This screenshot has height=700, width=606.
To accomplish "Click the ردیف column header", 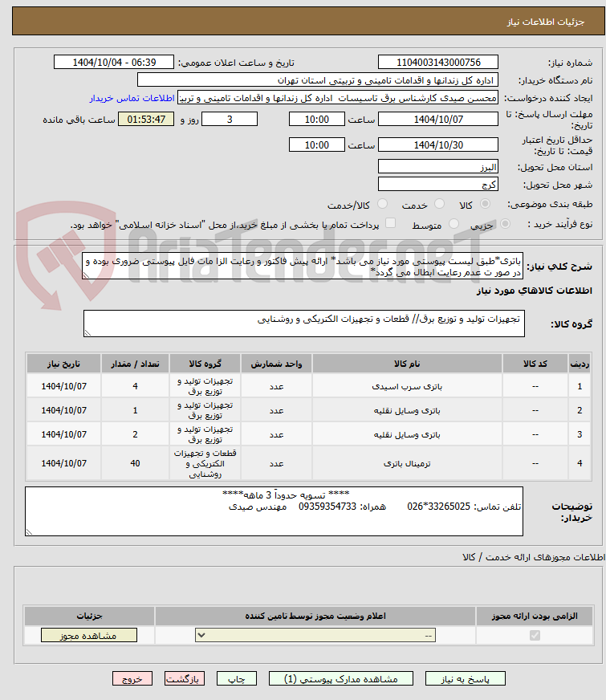I will (580, 364).
